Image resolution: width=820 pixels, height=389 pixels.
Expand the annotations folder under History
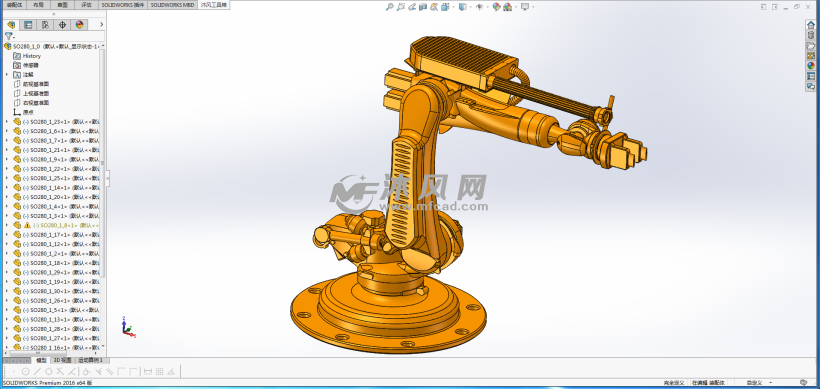tap(6, 75)
